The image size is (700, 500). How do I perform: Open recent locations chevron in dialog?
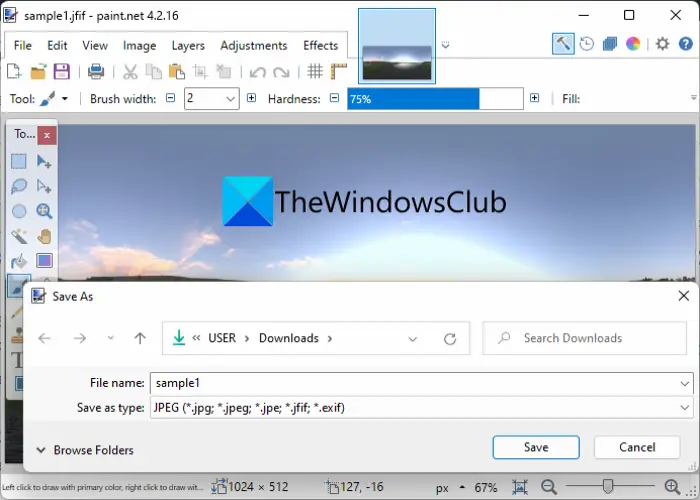(110, 338)
